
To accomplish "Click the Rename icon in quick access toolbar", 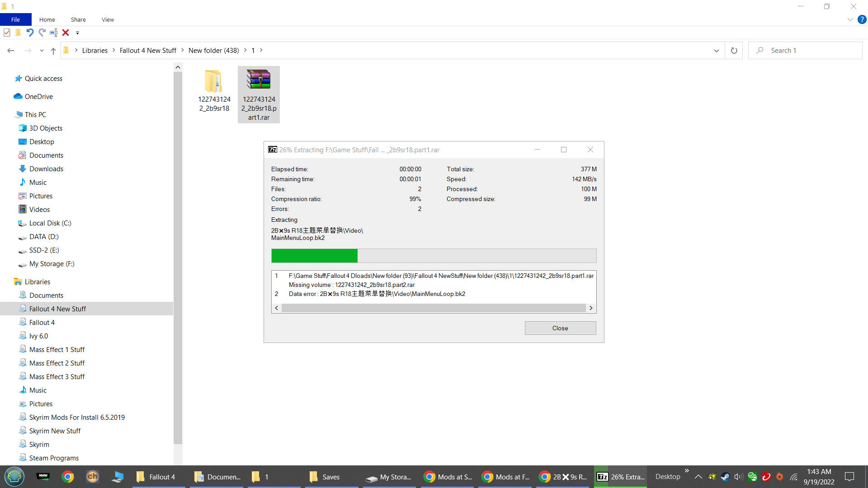I will click(x=53, y=33).
